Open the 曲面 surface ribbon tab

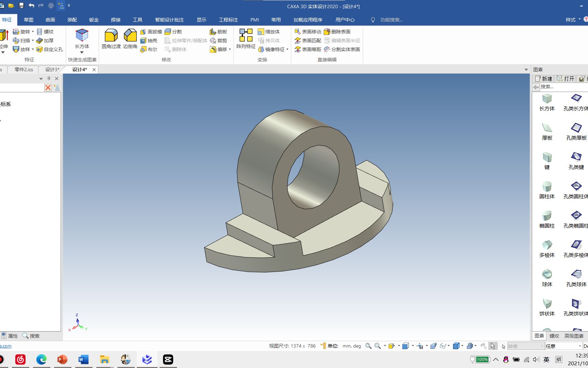click(x=50, y=20)
